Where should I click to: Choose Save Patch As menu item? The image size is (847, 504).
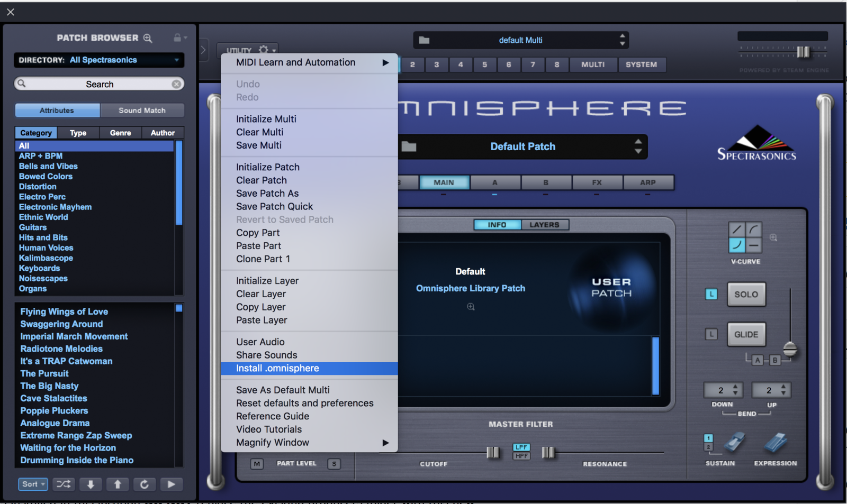(309, 194)
